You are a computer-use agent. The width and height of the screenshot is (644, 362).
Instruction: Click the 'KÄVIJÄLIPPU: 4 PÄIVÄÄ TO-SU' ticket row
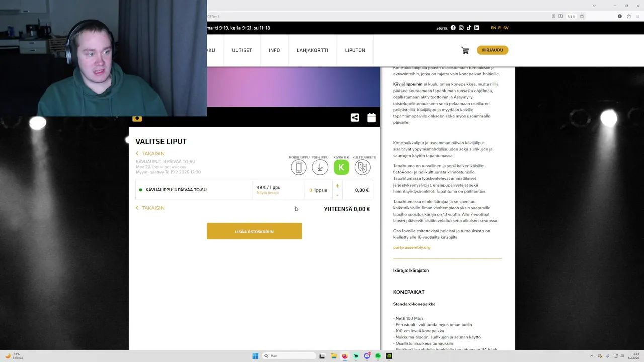(254, 190)
